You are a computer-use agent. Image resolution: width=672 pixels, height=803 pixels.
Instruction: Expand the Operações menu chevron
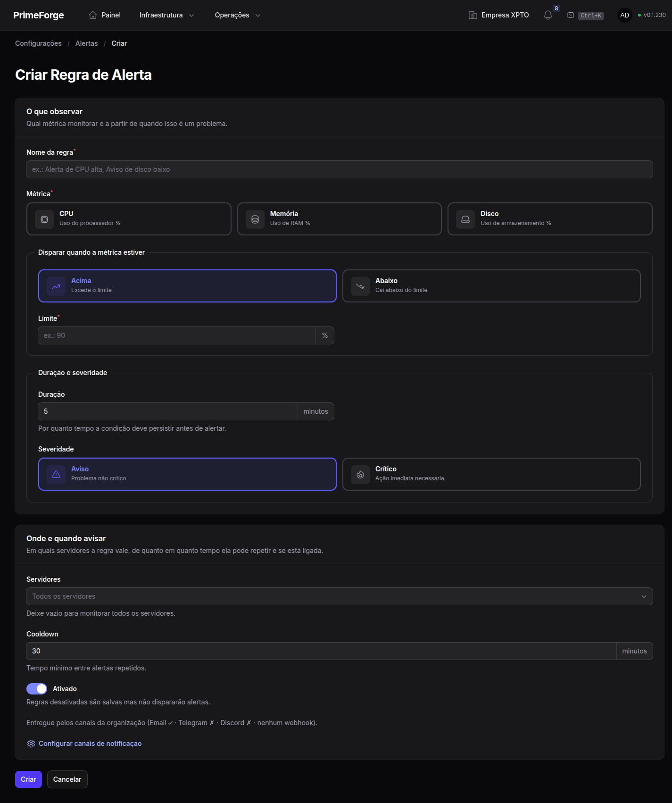tap(258, 15)
